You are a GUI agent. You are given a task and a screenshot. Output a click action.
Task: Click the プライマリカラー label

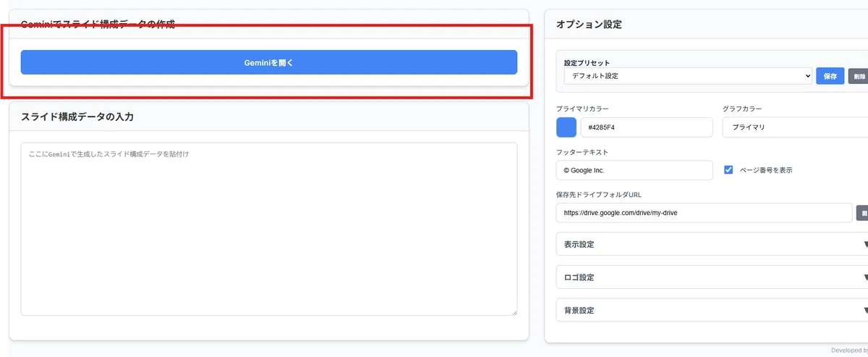point(582,109)
